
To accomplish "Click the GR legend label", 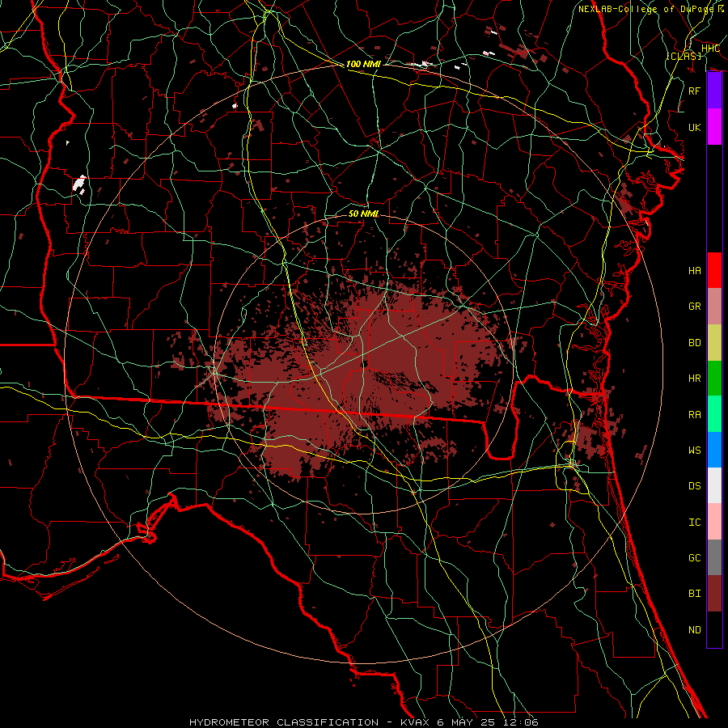I will 695,307.
